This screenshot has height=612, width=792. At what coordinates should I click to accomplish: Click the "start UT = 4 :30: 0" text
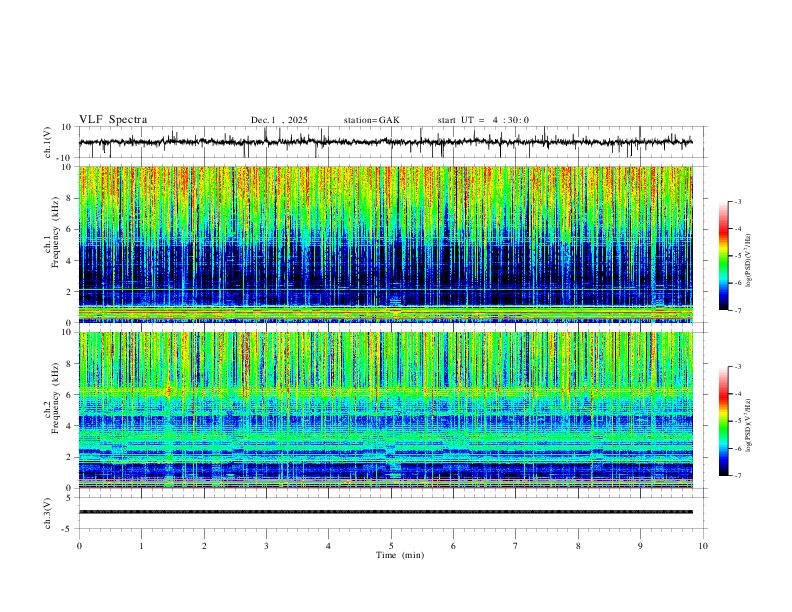pyautogui.click(x=483, y=120)
